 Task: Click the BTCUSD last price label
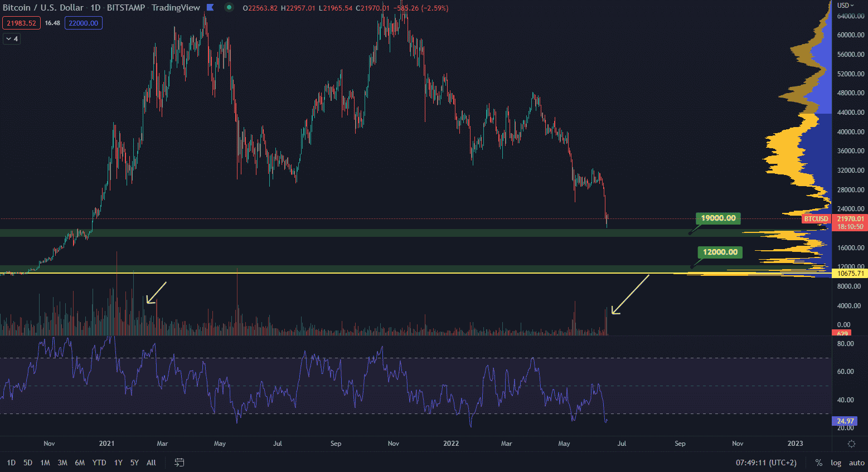[816, 219]
